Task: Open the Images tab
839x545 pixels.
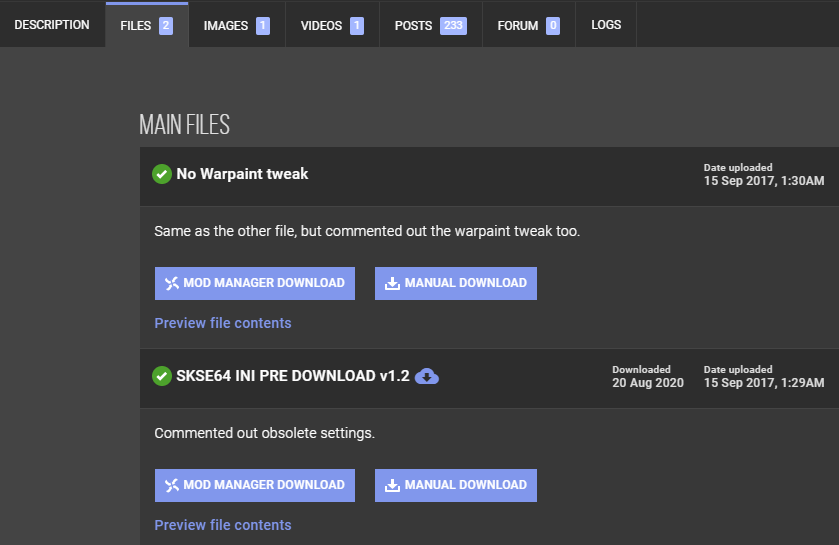Action: point(237,25)
